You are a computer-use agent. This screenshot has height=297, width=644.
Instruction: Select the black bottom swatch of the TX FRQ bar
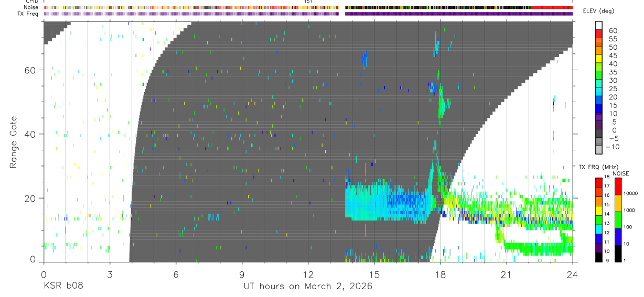599,257
